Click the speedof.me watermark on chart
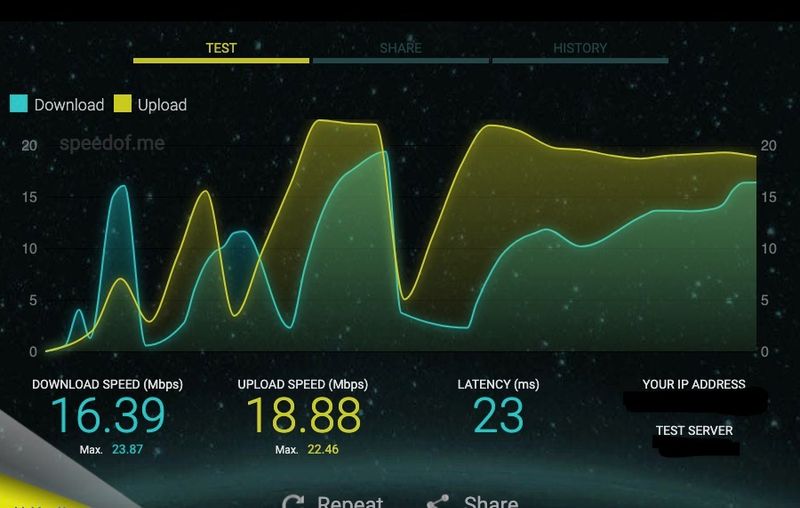 pos(111,143)
